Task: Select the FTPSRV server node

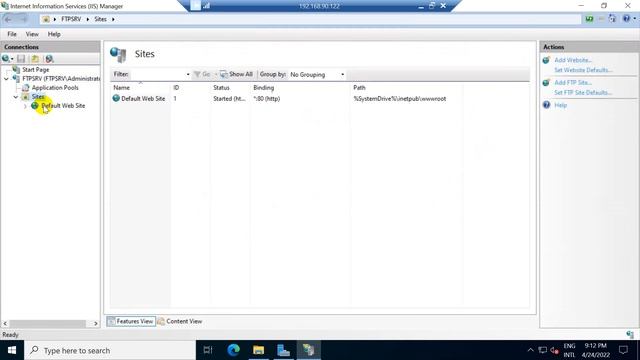Action: pyautogui.click(x=61, y=78)
